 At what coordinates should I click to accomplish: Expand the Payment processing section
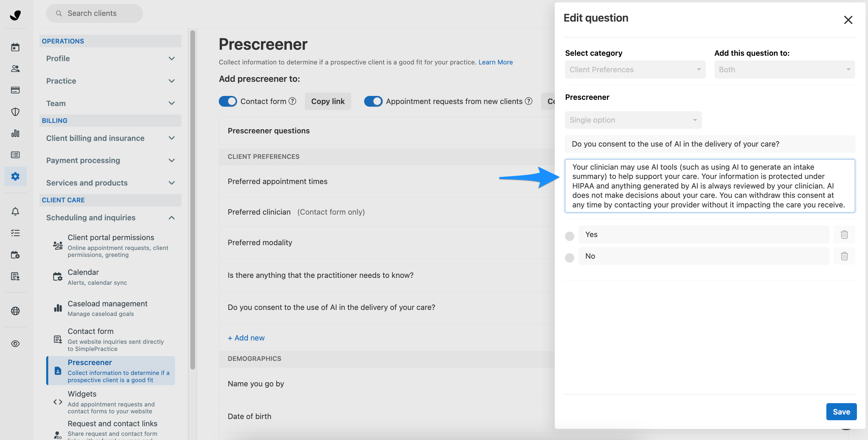[111, 160]
